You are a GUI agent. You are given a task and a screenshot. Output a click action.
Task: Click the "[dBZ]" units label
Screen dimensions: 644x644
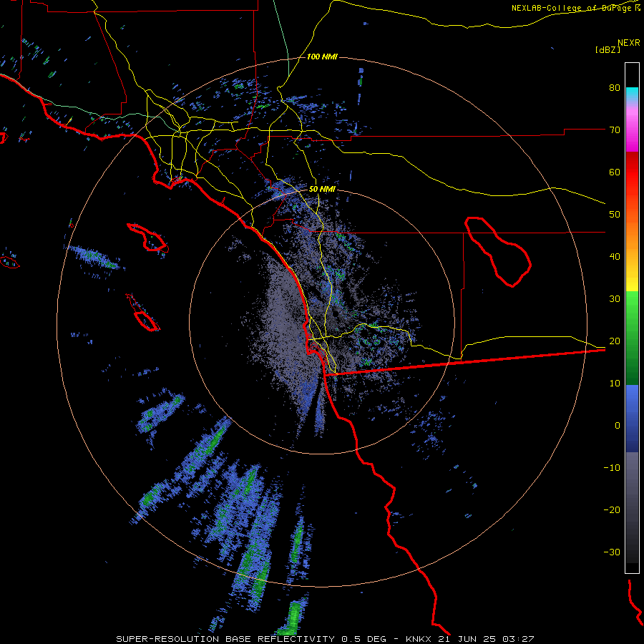[608, 49]
